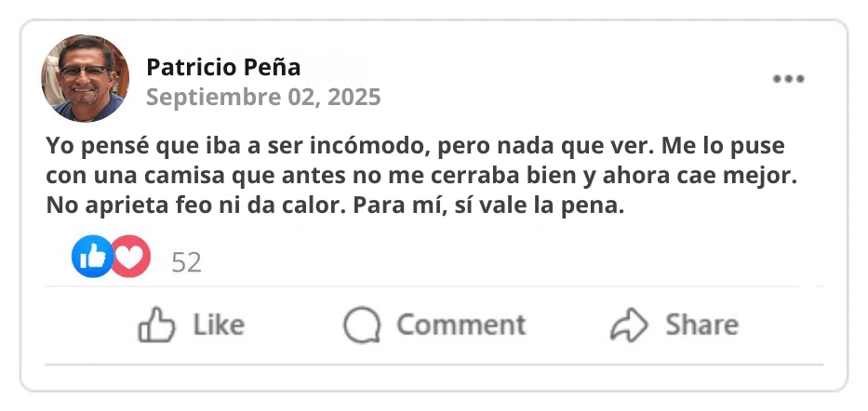The image size is (868, 411).
Task: View the 52 reactions count
Action: pos(187,262)
